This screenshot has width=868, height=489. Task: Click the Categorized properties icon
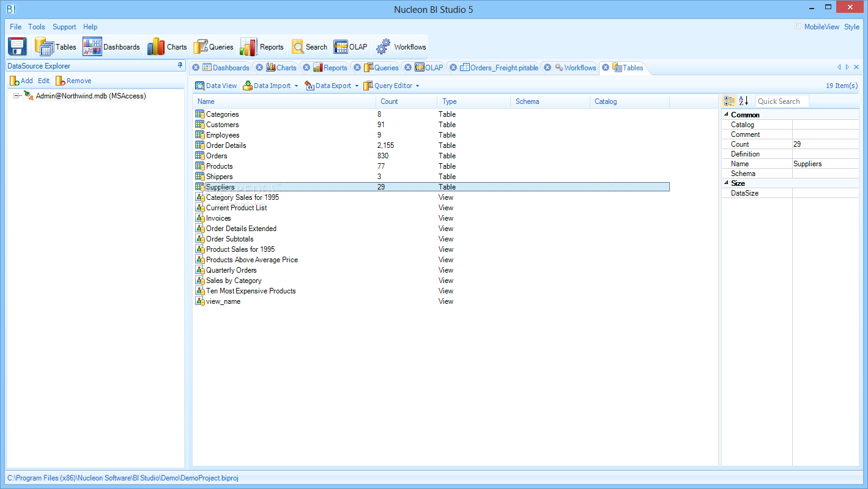(x=729, y=101)
